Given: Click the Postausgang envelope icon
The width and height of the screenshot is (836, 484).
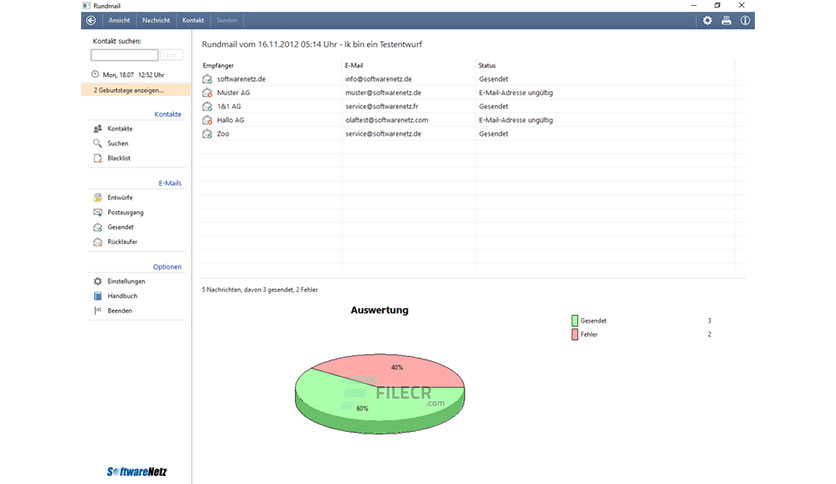Looking at the screenshot, I should pos(98,212).
